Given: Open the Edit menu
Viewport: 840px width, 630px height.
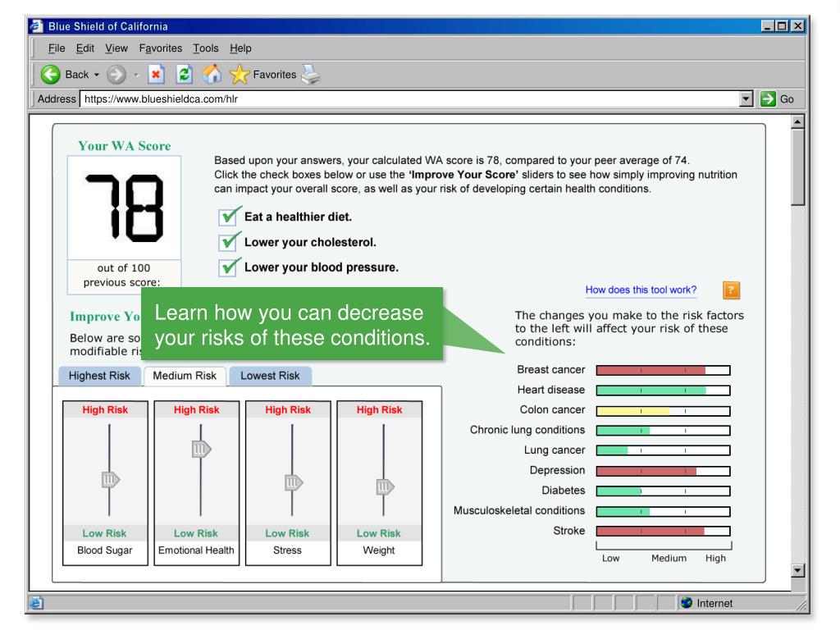Looking at the screenshot, I should pos(85,48).
